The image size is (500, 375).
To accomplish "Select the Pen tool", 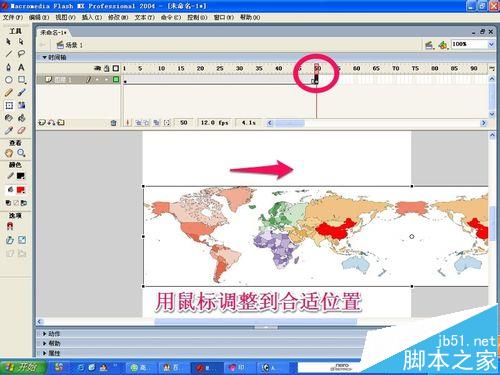I will (9, 67).
